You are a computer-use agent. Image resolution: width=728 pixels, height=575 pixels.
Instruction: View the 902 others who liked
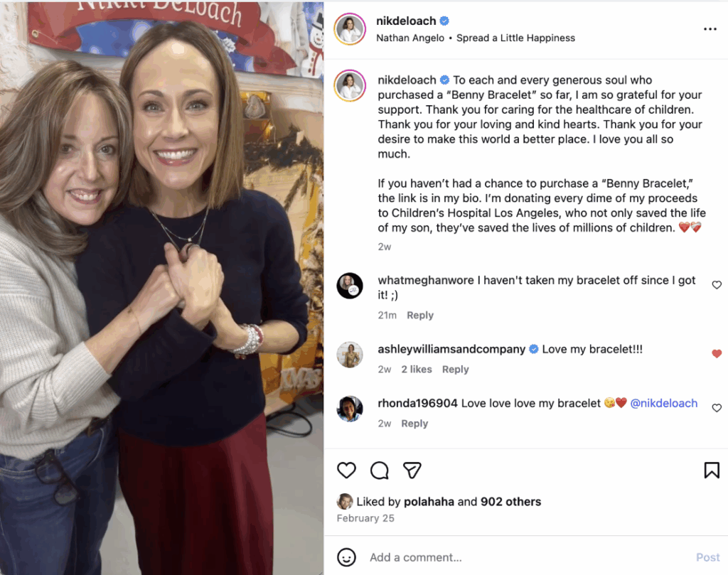pyautogui.click(x=510, y=502)
